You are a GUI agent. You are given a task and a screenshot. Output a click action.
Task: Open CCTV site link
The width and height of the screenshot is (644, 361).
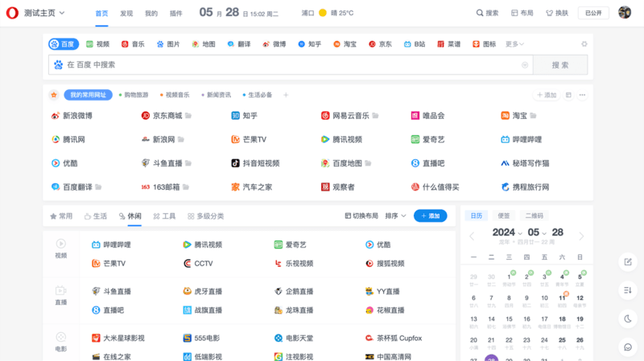198,264
